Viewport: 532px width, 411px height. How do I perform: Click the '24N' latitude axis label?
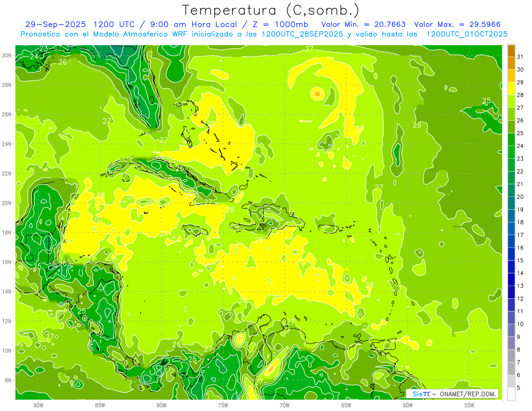(x=7, y=144)
